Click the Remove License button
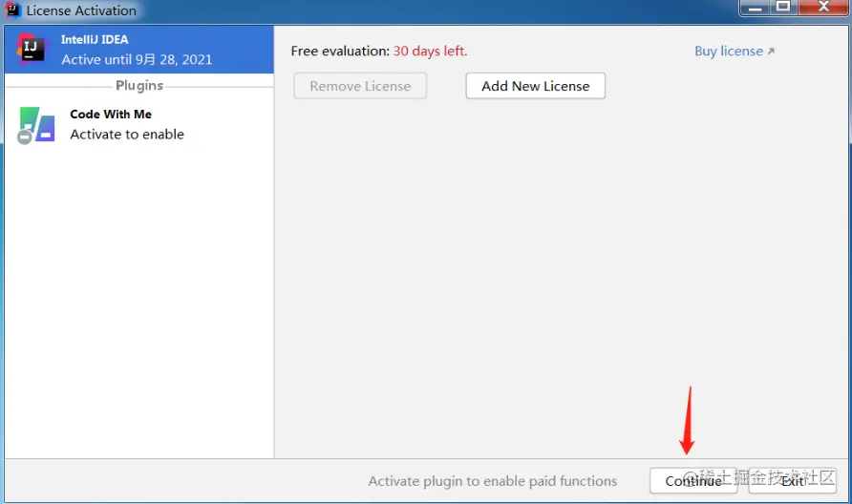The image size is (852, 504). coord(360,86)
